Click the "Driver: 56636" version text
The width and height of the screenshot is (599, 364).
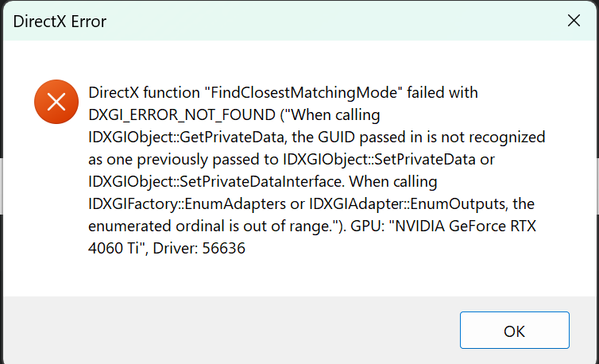click(199, 248)
